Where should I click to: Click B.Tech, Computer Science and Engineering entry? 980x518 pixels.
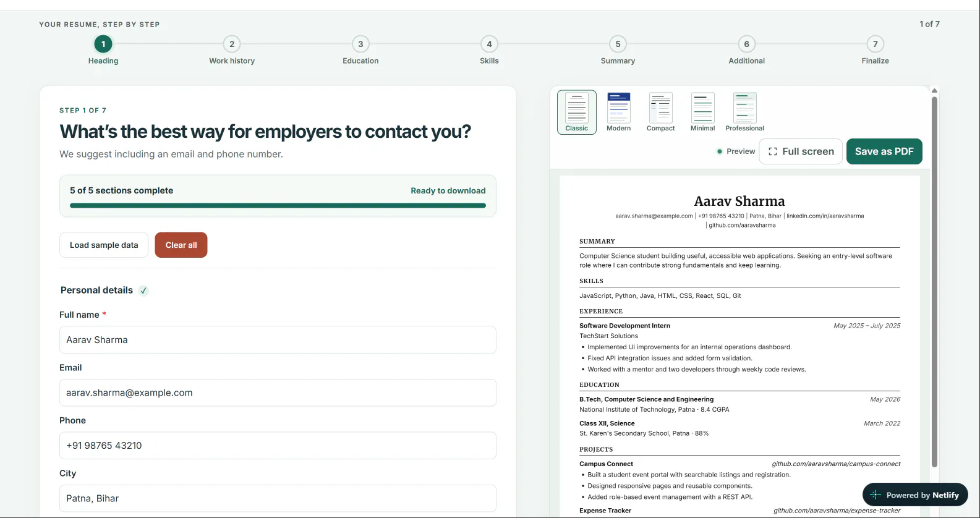[646, 399]
